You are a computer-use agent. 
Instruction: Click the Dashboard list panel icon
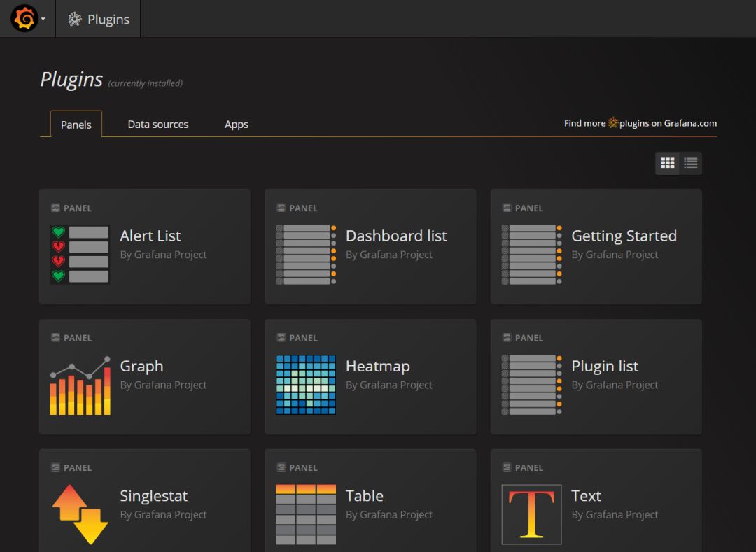coord(306,254)
